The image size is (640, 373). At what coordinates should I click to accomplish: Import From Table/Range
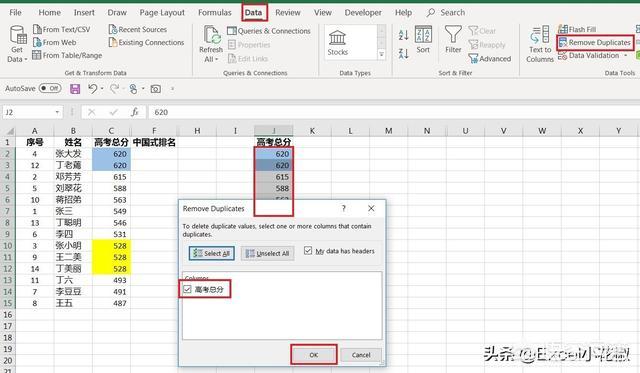tap(67, 55)
